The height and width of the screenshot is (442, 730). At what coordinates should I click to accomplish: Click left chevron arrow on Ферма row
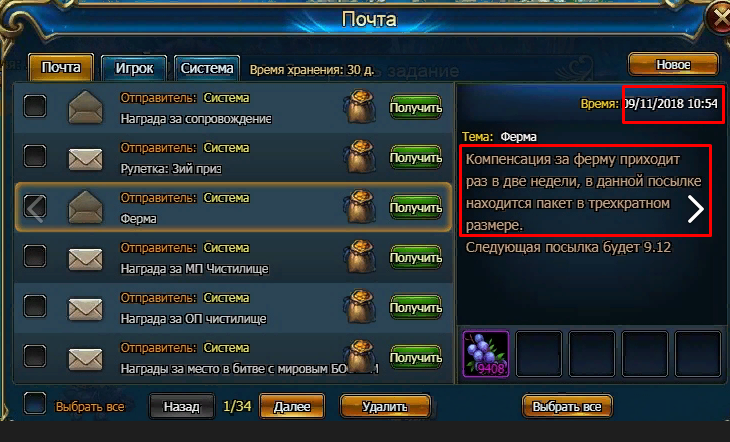pyautogui.click(x=35, y=209)
